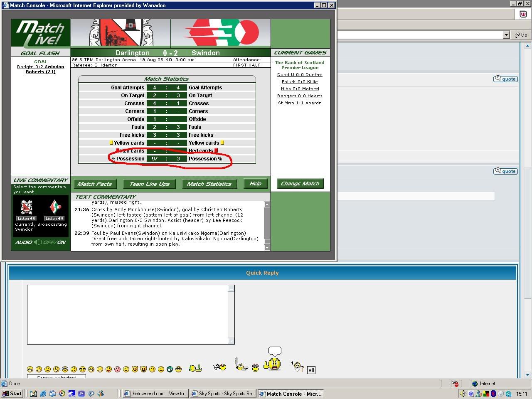Screen dimensions: 532x399
Task: Click the Bluetooth tray icon
Action: pyautogui.click(x=493, y=394)
